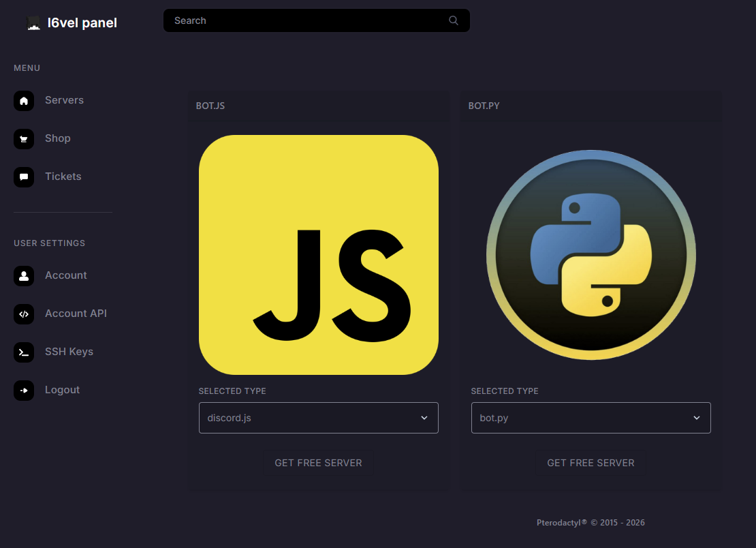
Task: Click the Servers home icon
Action: click(24, 101)
